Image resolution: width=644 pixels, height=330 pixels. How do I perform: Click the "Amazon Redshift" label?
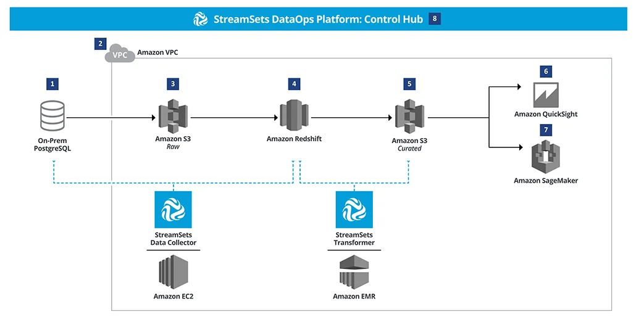(x=294, y=139)
